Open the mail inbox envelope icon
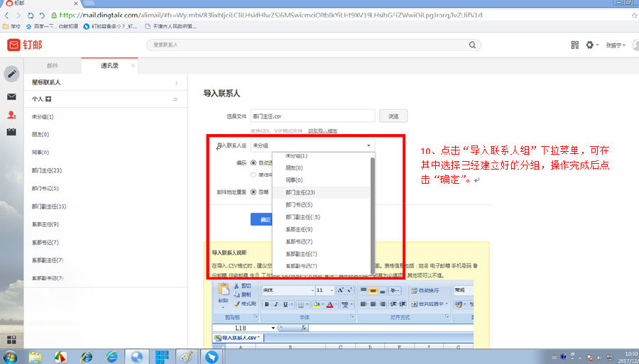Viewport: 639px width, 364px height. pyautogui.click(x=11, y=96)
